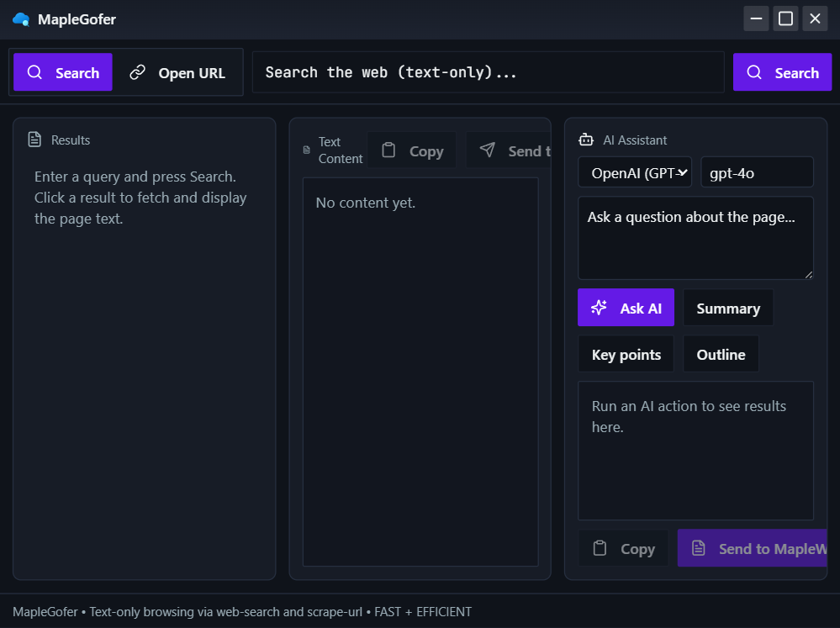
Task: Click the sparkle icon on Ask AI
Action: coord(599,308)
